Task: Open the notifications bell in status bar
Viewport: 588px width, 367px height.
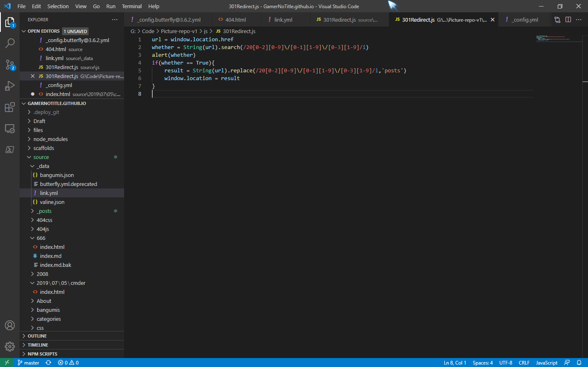Action: [x=579, y=363]
